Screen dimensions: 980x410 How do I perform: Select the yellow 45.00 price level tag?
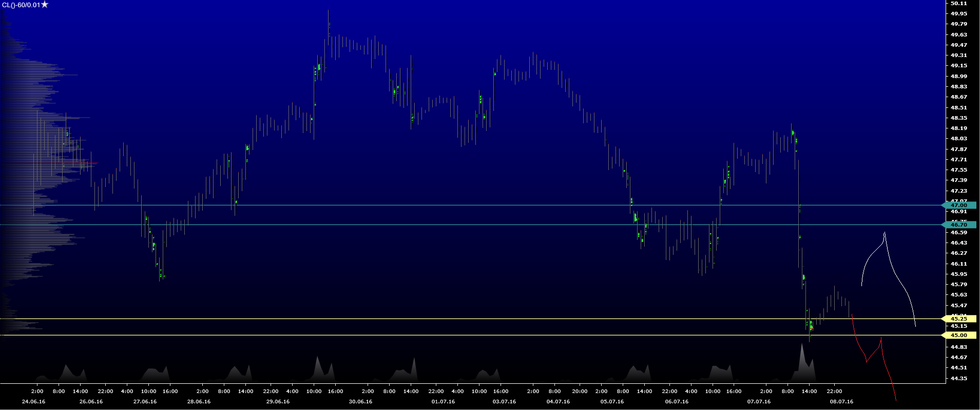pos(958,336)
